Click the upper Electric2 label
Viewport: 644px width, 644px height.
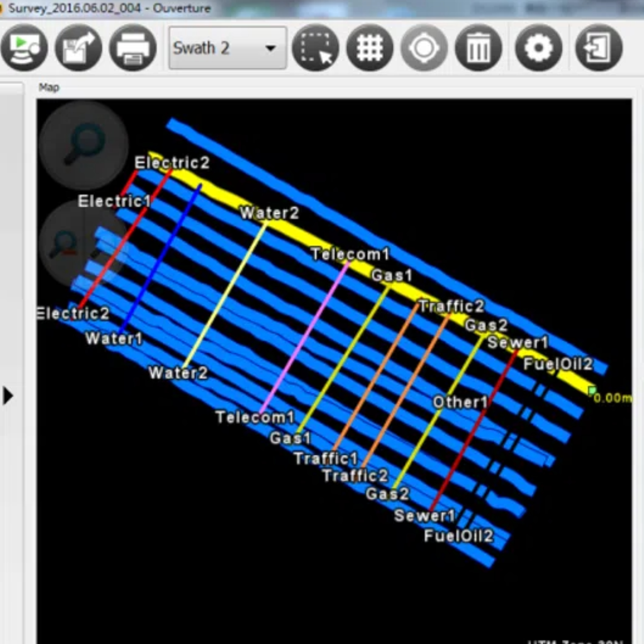click(x=172, y=163)
